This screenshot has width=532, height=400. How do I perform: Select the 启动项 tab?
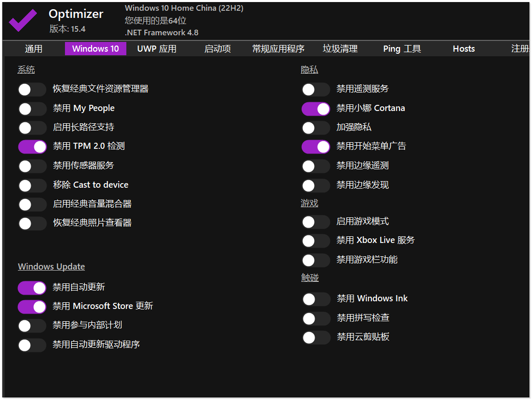[x=217, y=49]
